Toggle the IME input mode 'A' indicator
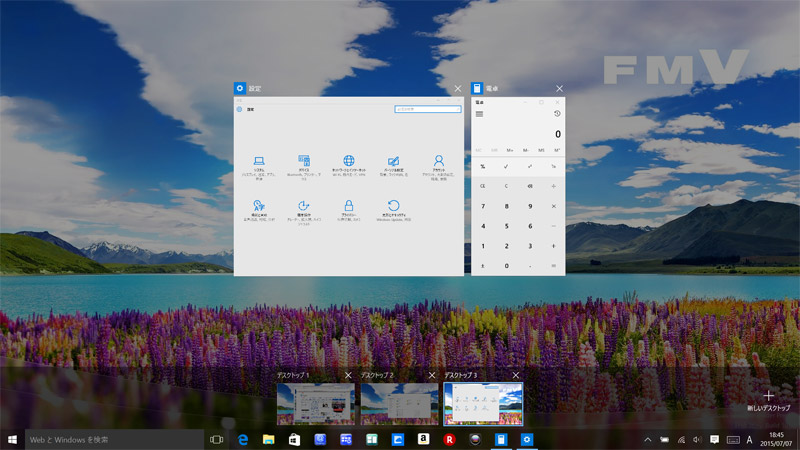This screenshot has width=800, height=450. click(750, 440)
